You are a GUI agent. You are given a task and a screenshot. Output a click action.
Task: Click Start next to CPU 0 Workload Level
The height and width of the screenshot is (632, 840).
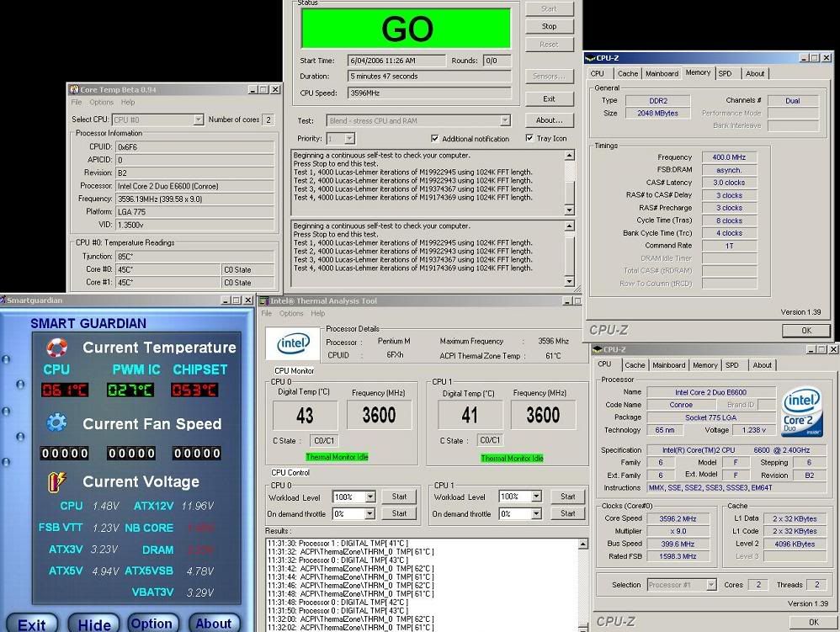pos(399,497)
